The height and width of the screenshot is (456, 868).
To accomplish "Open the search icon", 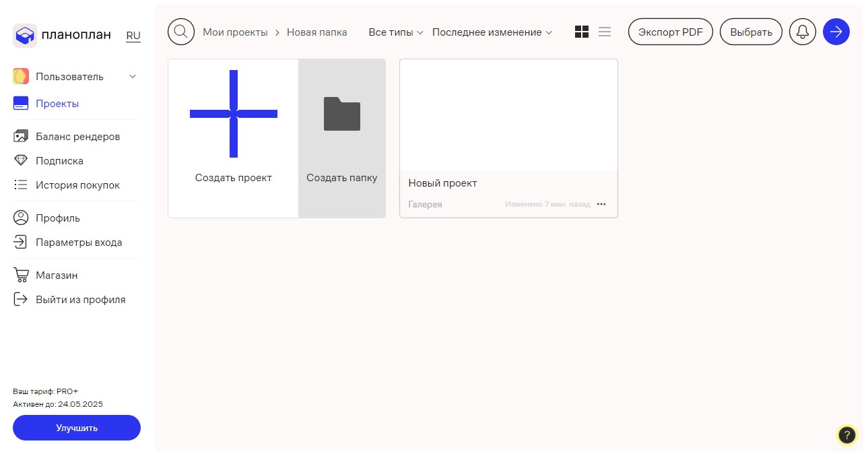I will pyautogui.click(x=180, y=31).
